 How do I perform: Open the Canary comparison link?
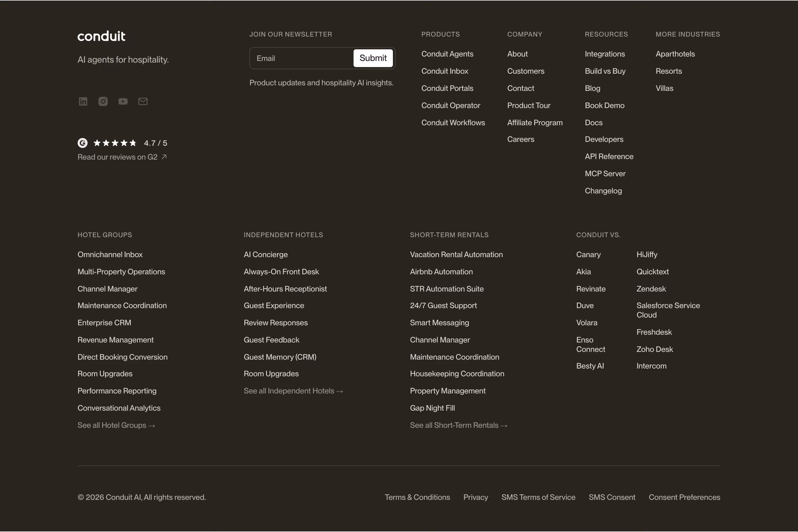588,255
